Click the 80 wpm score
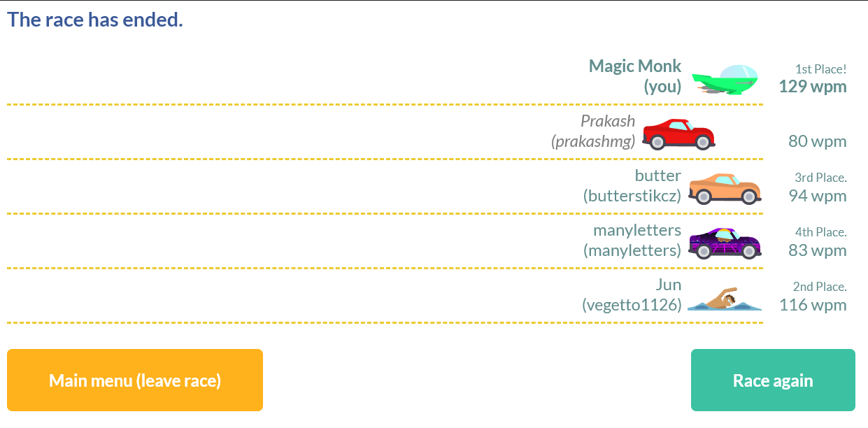868x428 pixels. 818,141
